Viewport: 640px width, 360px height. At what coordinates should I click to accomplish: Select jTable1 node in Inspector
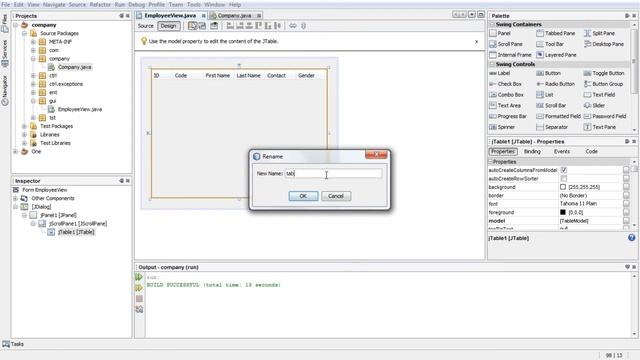point(76,232)
